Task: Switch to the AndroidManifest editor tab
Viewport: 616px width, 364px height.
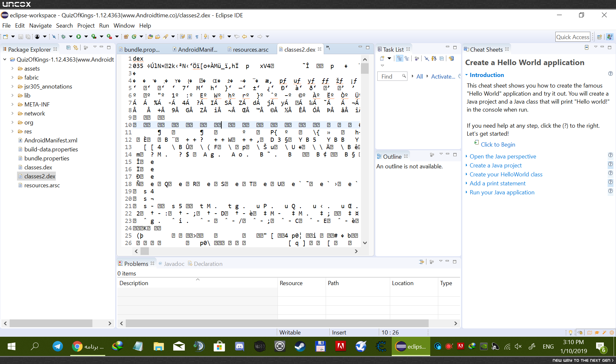Action: click(195, 49)
